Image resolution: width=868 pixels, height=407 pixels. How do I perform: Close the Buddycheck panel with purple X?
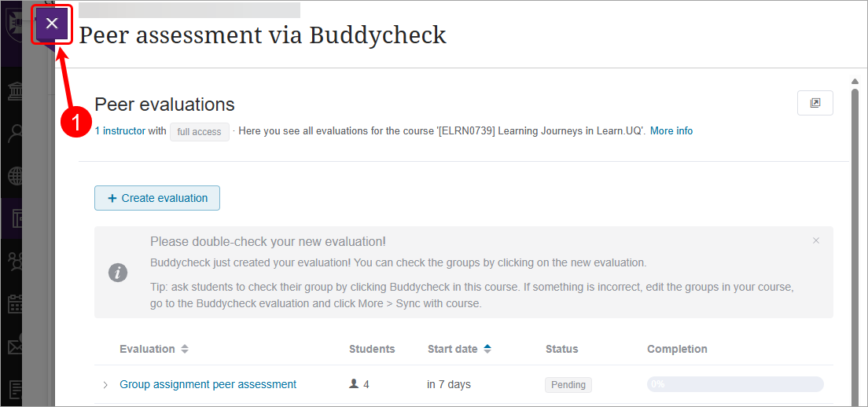[x=52, y=24]
